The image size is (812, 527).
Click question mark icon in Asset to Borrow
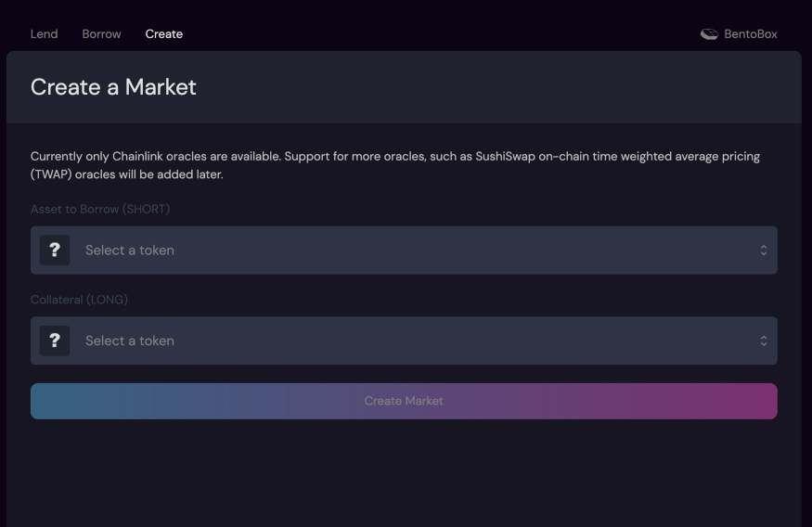[x=55, y=251]
